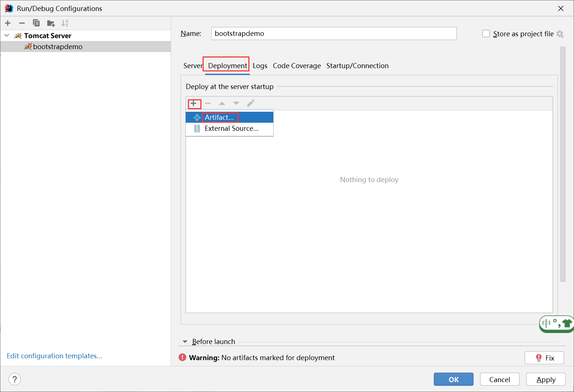574x392 pixels.
Task: Click the External Source archive icon
Action: (x=197, y=129)
